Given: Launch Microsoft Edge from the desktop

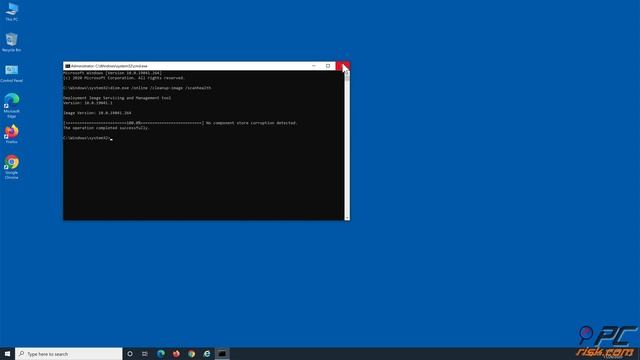Looking at the screenshot, I should pos(11,105).
